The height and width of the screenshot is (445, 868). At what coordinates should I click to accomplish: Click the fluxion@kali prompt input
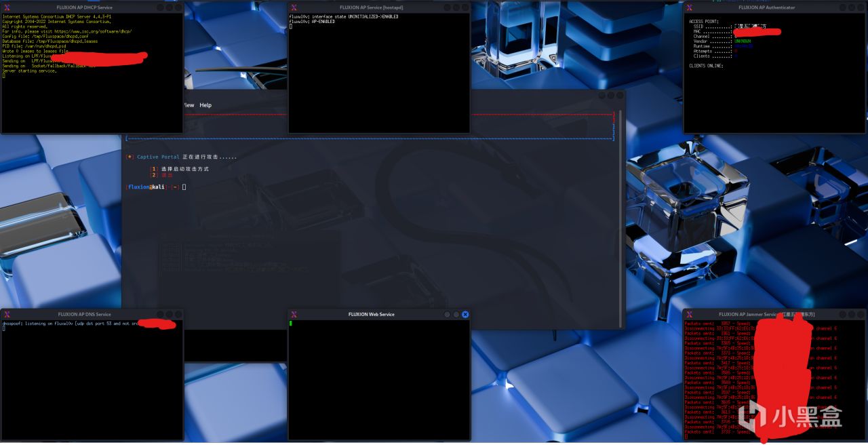tap(156, 187)
